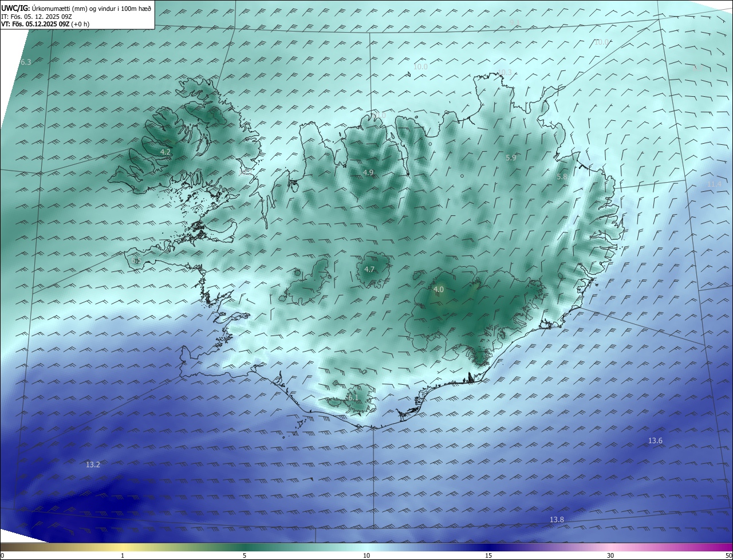This screenshot has height=560, width=733.
Task: Click the 'VT: Fös. 05.12.2025 09Z (+0 h)' line
Action: [45, 24]
